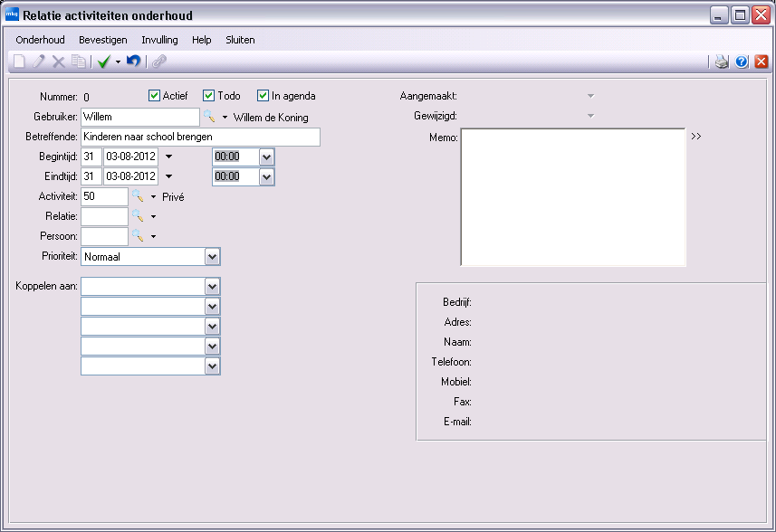Focus the Begintijd week number field
776x532 pixels.
[91, 157]
